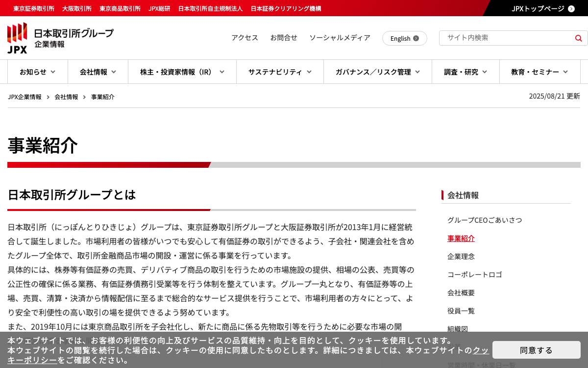The height and width of the screenshot is (368, 588).
Task: Click 会社情報 breadcrumb link
Action: click(x=66, y=97)
